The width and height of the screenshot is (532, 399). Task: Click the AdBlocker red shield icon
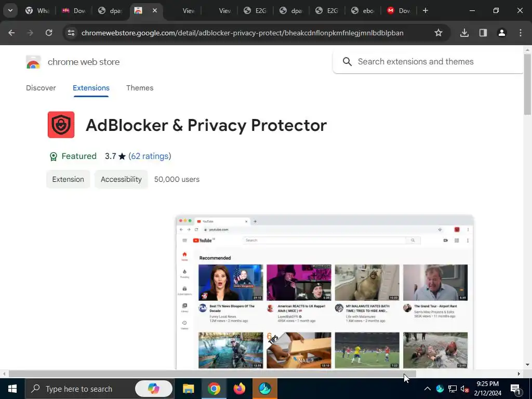[x=61, y=125]
